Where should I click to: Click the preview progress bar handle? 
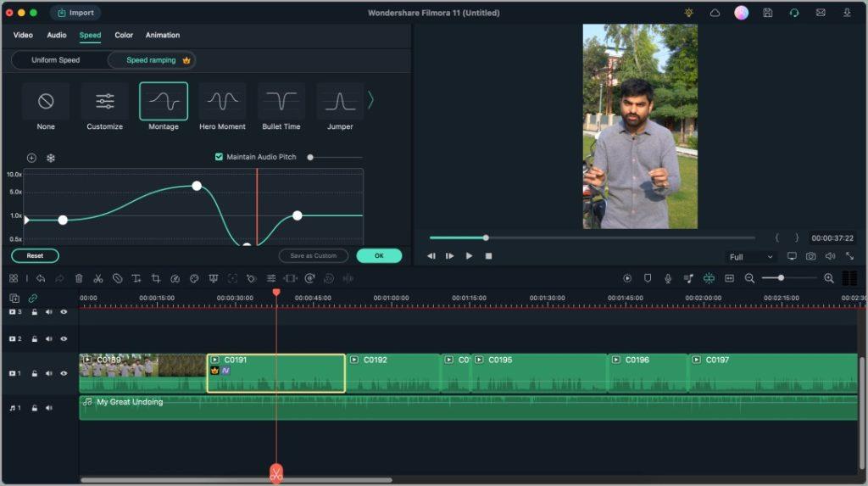coord(486,237)
